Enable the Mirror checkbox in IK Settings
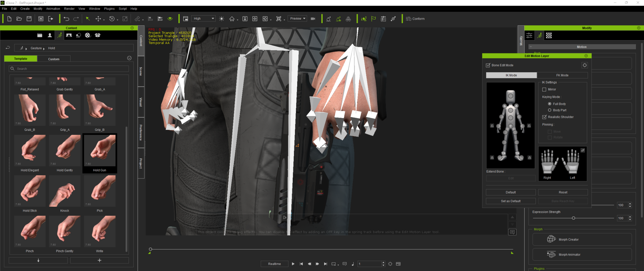 tap(544, 89)
